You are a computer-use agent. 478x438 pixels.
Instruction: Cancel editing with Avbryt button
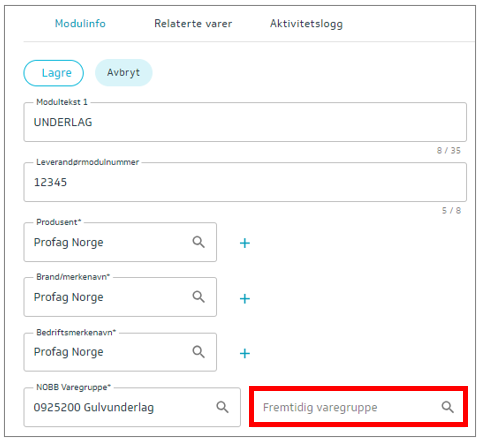pos(124,72)
